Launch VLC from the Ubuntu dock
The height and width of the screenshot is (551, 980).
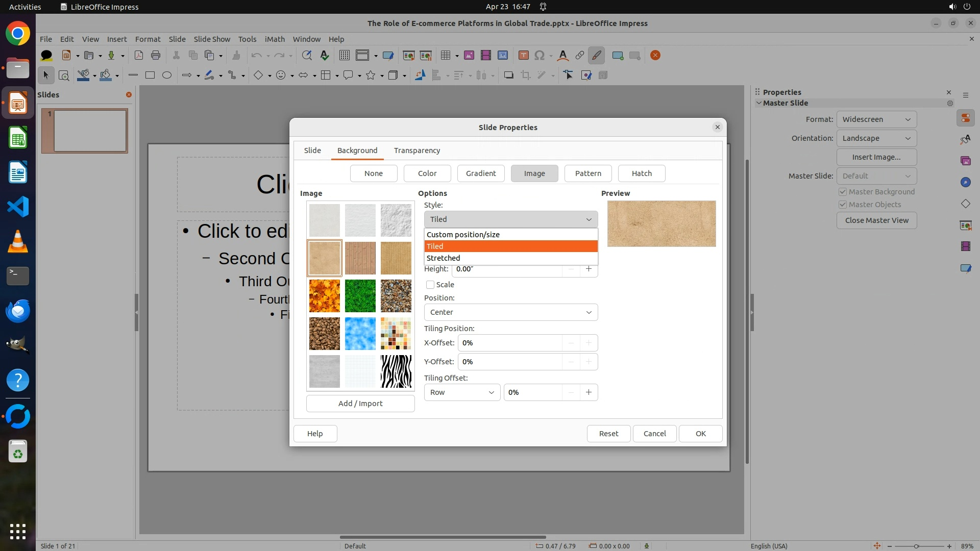(18, 241)
